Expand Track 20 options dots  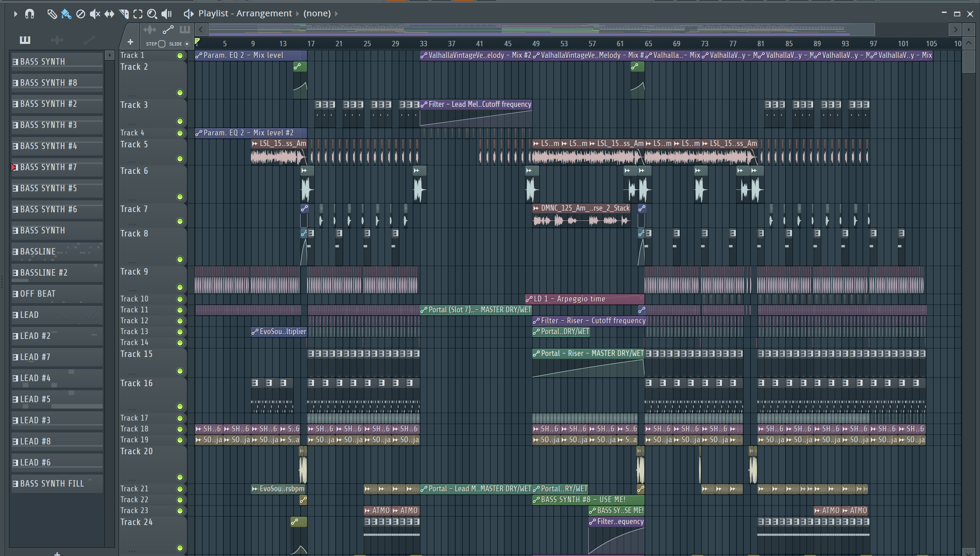[x=132, y=480]
